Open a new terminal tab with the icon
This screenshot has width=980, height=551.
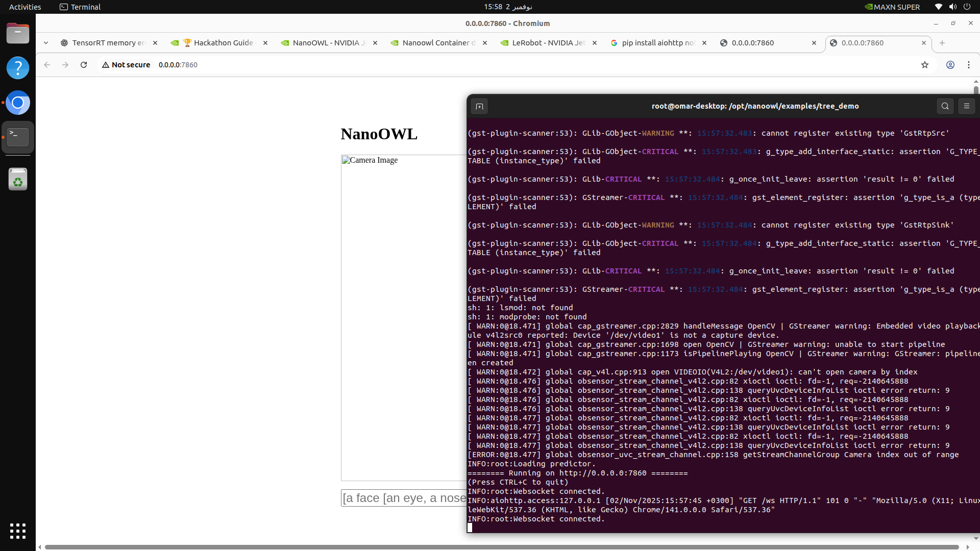click(x=479, y=106)
